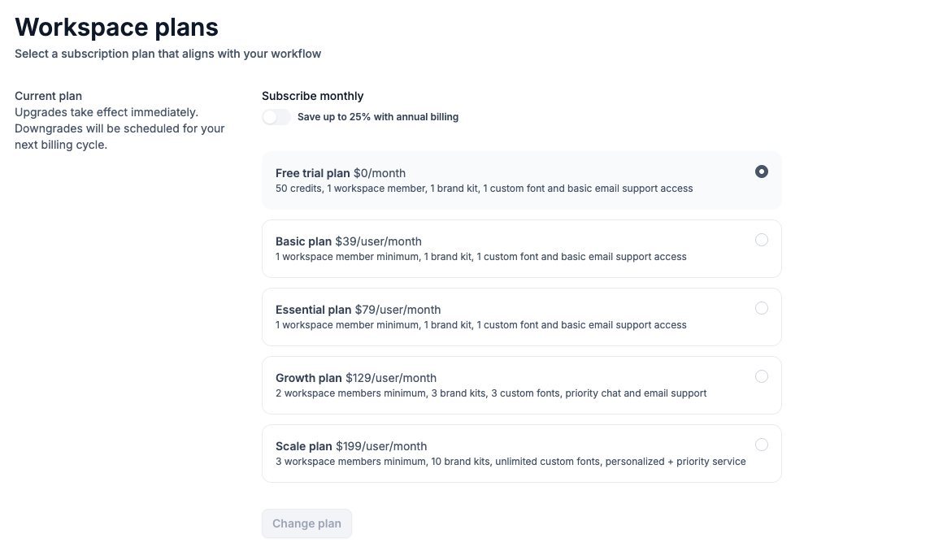Click the Scale plan unlimited fonts description
Viewport: 943px width, 560px height.
(x=511, y=462)
